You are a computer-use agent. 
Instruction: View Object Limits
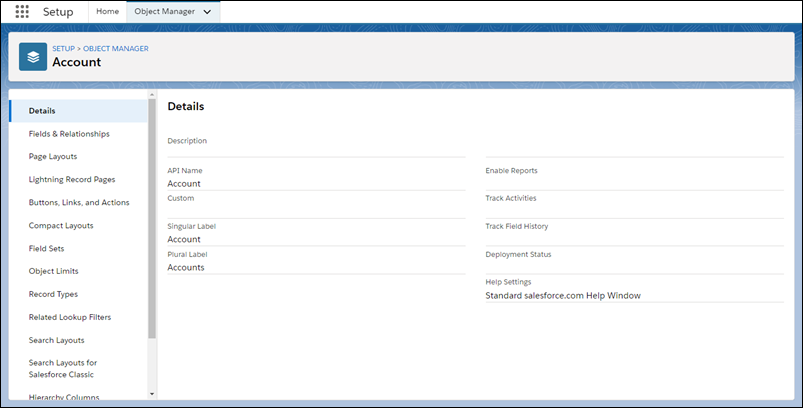point(54,271)
